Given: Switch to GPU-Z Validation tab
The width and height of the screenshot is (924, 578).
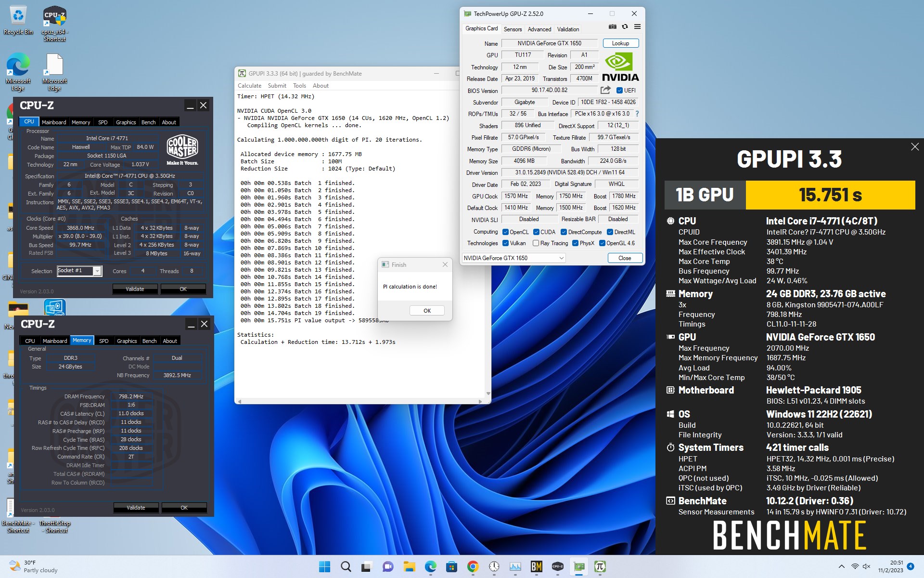Looking at the screenshot, I should pyautogui.click(x=568, y=29).
